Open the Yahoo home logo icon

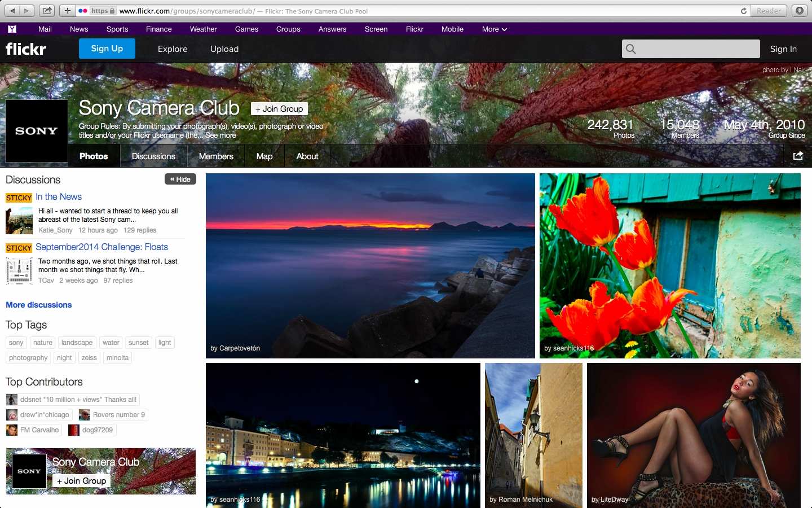(12, 29)
